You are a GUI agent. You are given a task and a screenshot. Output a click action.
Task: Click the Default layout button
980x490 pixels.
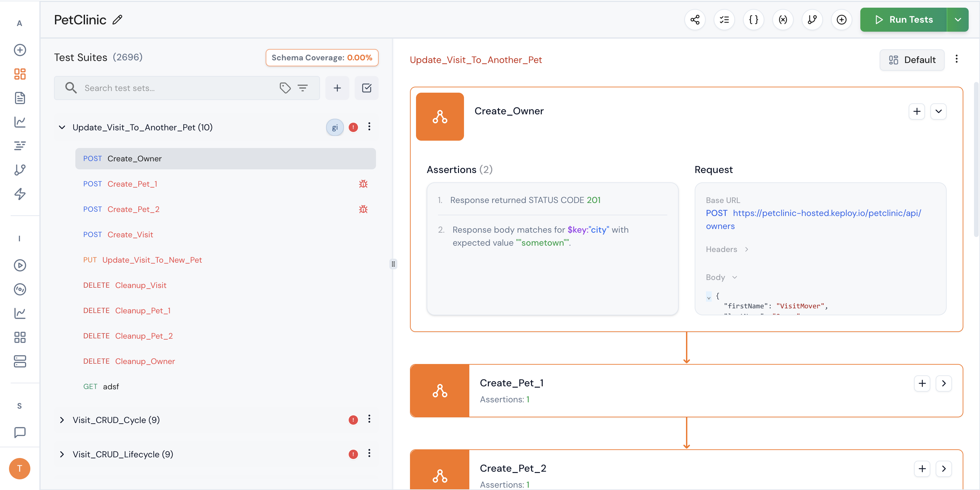[912, 60]
